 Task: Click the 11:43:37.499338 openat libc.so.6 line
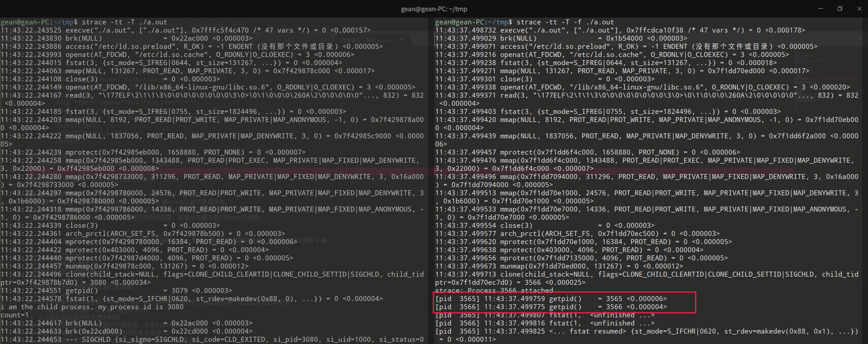click(643, 87)
